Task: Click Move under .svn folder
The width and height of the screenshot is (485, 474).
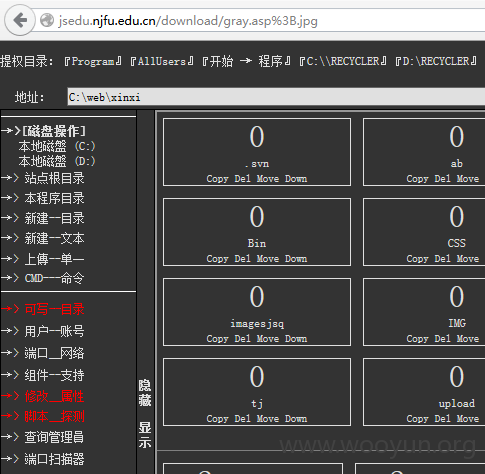Action: coord(268,179)
